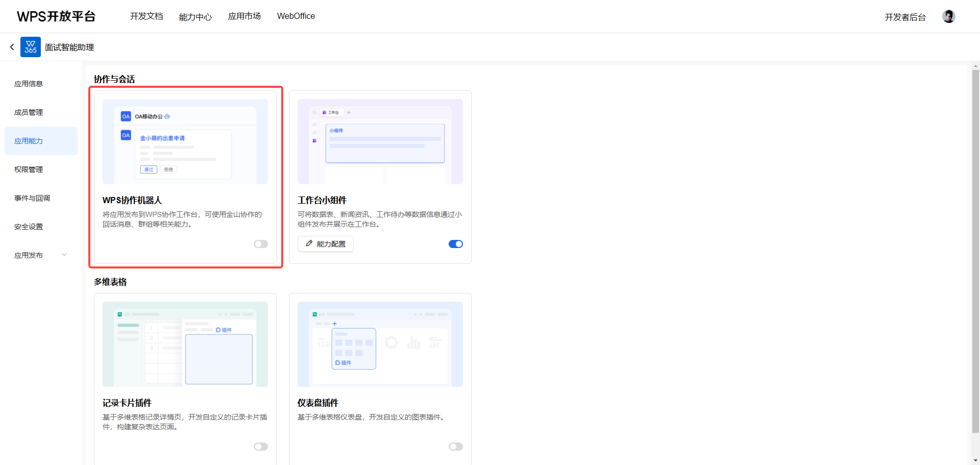Go to 能力中心 in top navigation
This screenshot has width=980, height=465.
pos(195,17)
